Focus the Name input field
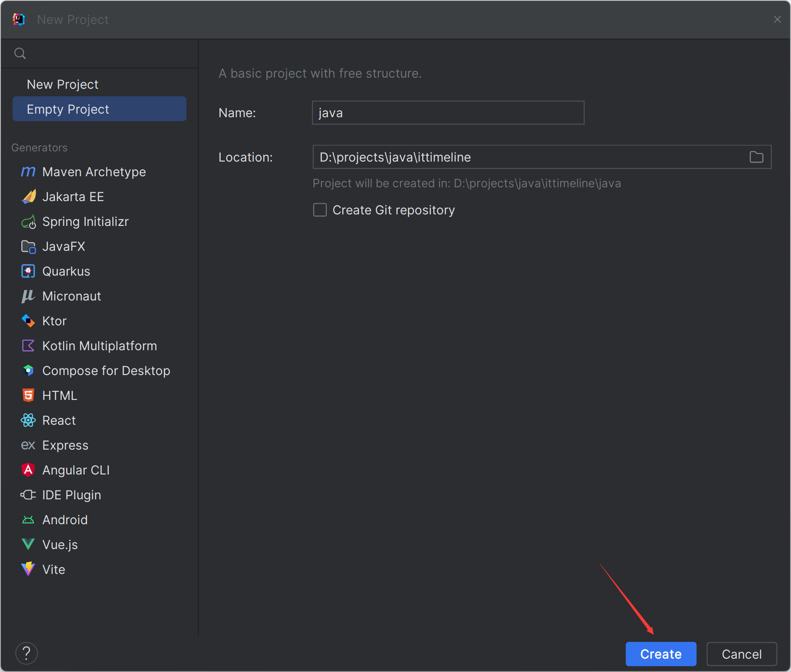 pyautogui.click(x=448, y=113)
